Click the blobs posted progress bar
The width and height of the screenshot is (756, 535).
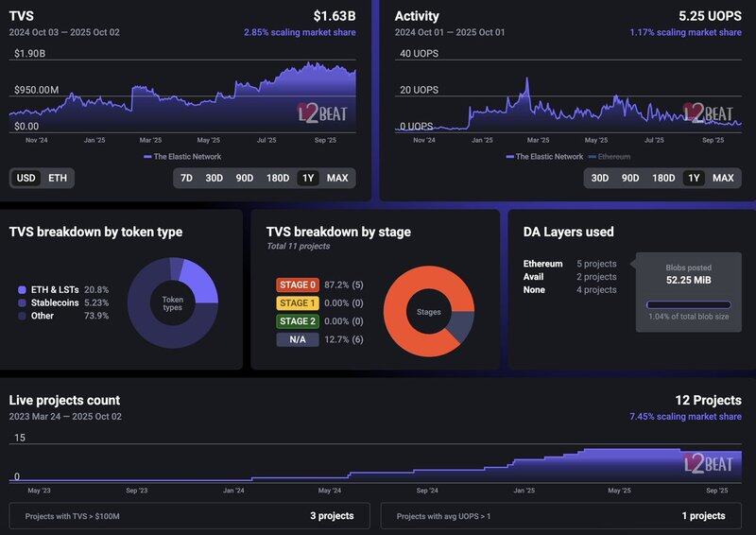tap(688, 304)
